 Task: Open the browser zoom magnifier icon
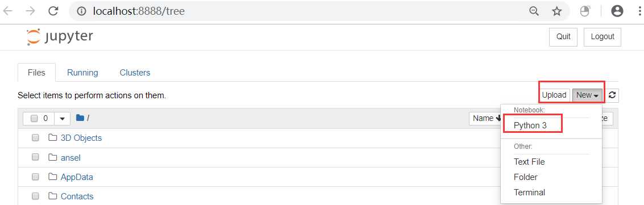[534, 11]
